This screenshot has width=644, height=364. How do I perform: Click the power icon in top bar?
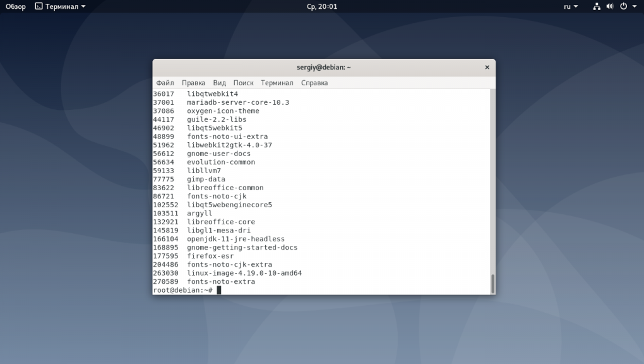coord(623,6)
